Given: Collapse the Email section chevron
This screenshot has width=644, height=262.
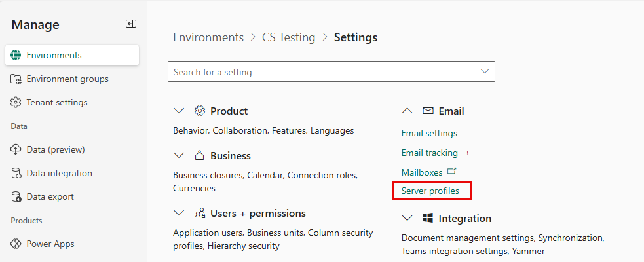Looking at the screenshot, I should click(407, 111).
